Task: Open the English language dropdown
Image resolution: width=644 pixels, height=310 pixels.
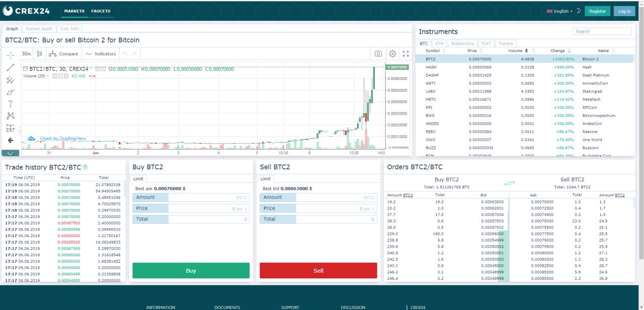Action: coord(559,11)
